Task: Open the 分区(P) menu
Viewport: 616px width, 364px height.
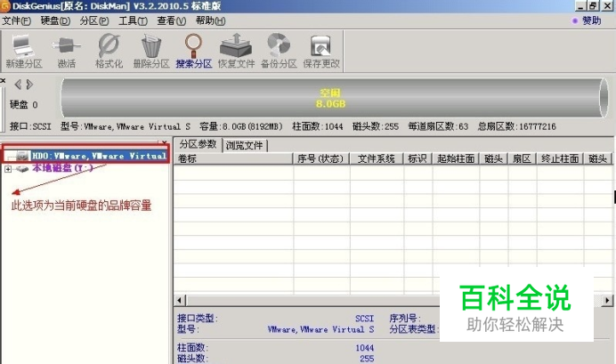Action: click(94, 20)
